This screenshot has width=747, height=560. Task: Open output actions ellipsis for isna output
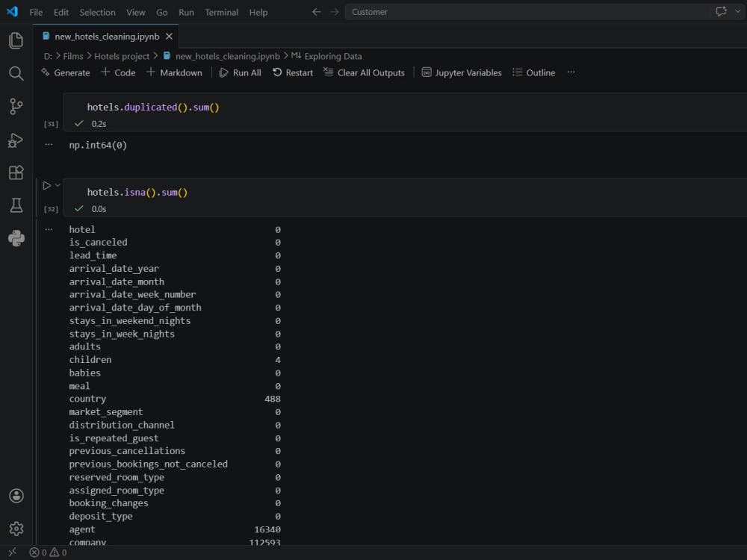point(49,229)
